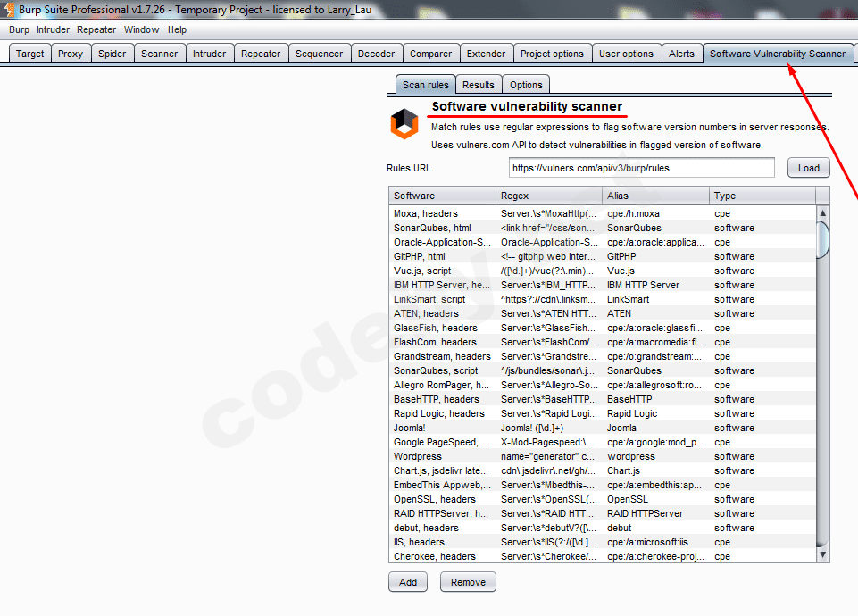Viewport: 858px width, 616px height.
Task: Select the 'OpenSSL, headers' rule row
Action: pyautogui.click(x=602, y=499)
